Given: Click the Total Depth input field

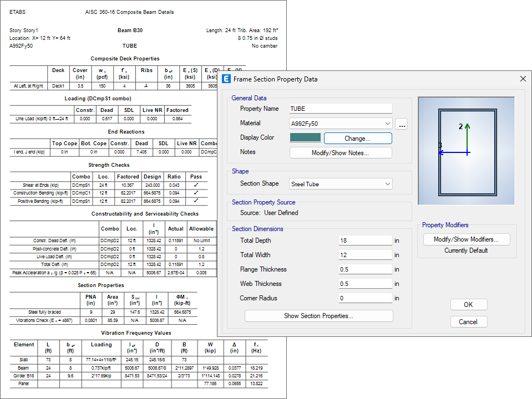Looking at the screenshot, I should pyautogui.click(x=365, y=241).
